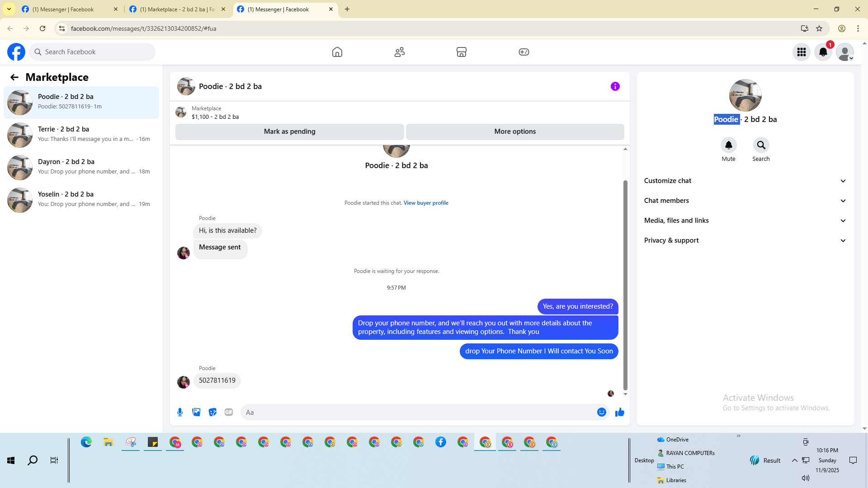Screen dimensions: 868x488
Task: Click the chat message list scrollbar
Action: click(x=625, y=285)
